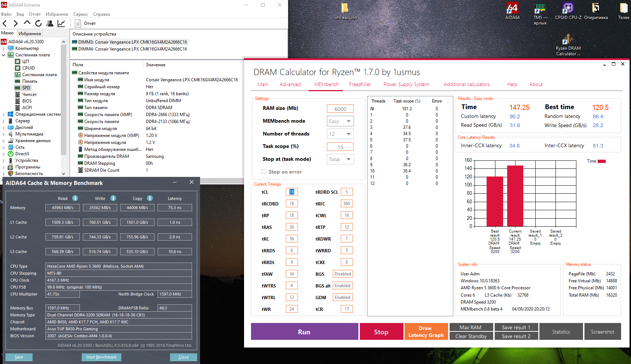Open the Файл menu in AIDA64

[x=6, y=14]
